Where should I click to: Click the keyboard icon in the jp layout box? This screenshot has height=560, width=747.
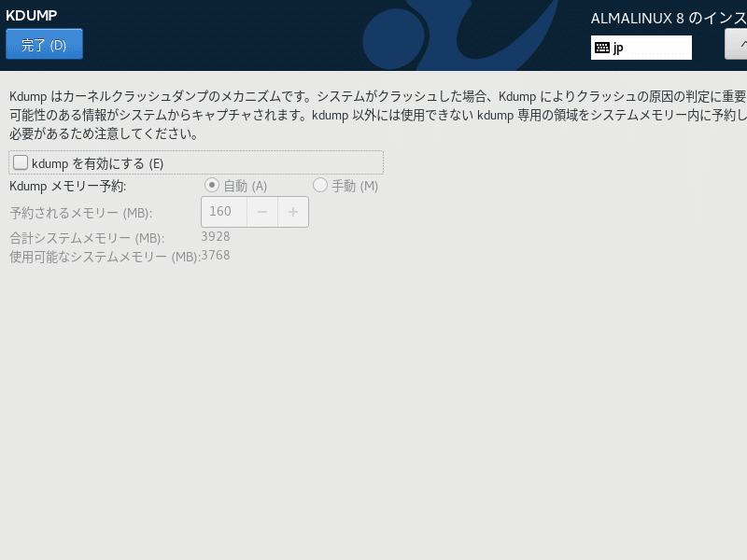pyautogui.click(x=602, y=48)
